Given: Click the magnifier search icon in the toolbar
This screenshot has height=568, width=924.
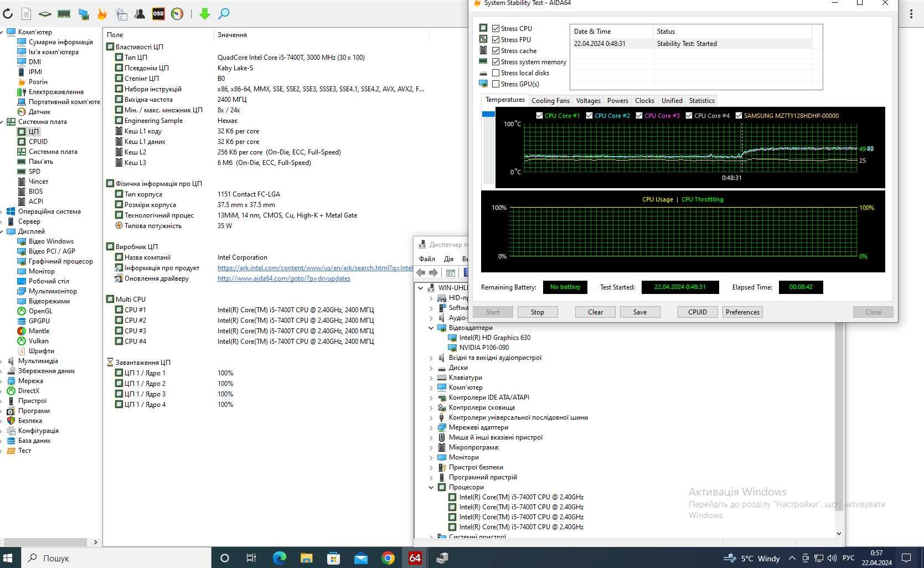Looking at the screenshot, I should pyautogui.click(x=224, y=14).
